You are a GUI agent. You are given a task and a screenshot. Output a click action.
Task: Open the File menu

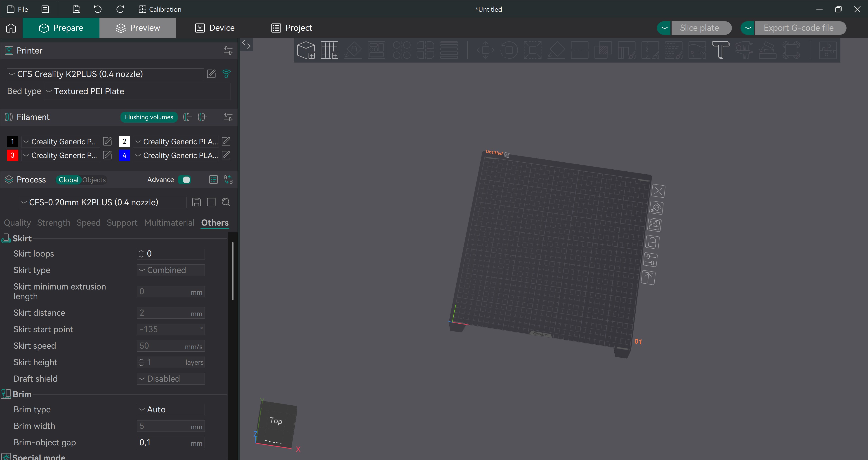point(18,9)
